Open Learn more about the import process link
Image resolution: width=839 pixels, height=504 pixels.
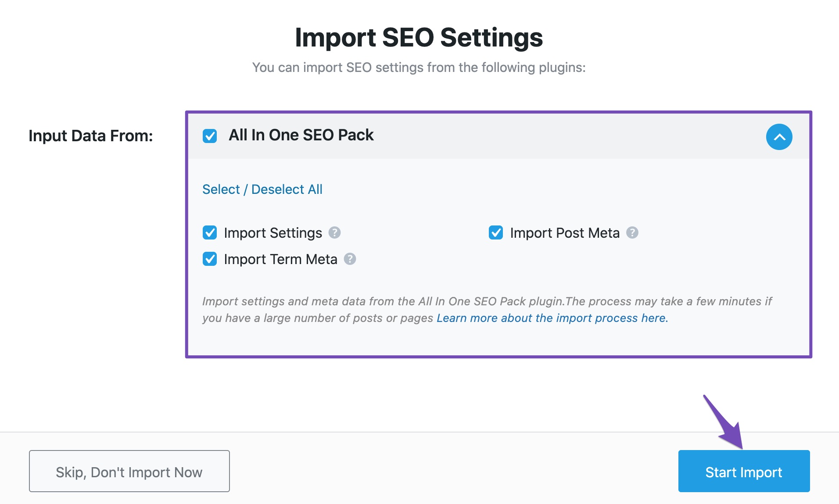click(552, 318)
